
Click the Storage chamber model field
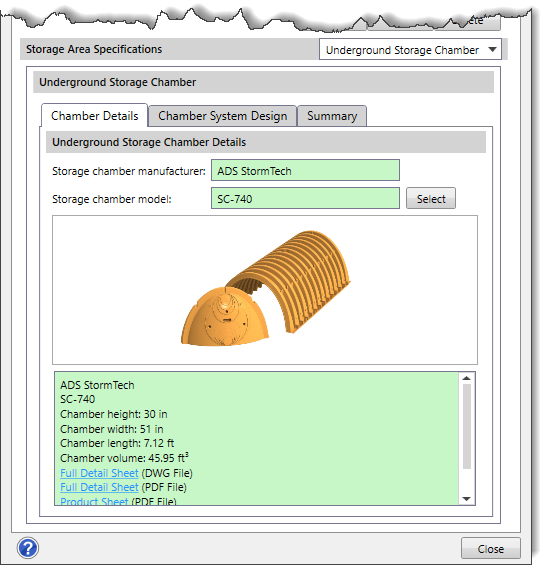[305, 198]
